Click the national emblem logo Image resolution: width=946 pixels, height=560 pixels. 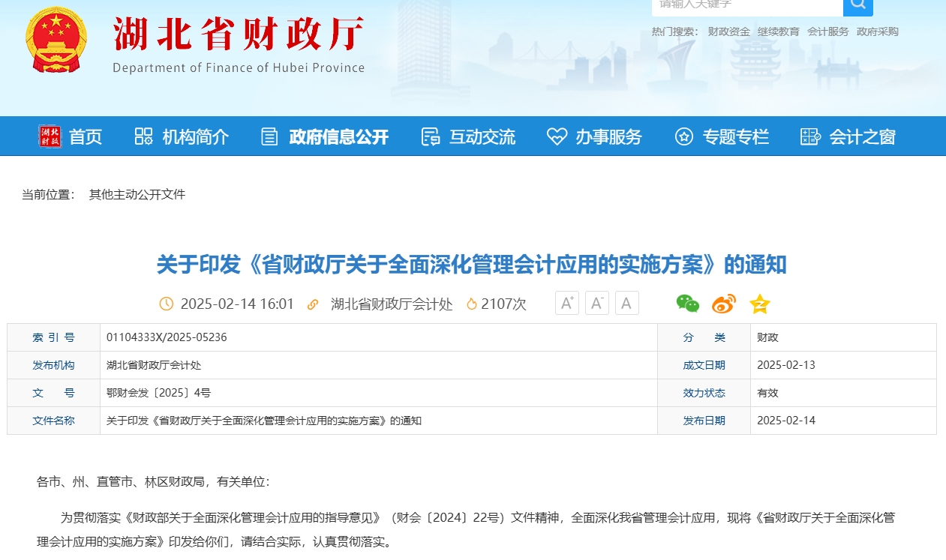point(56,40)
